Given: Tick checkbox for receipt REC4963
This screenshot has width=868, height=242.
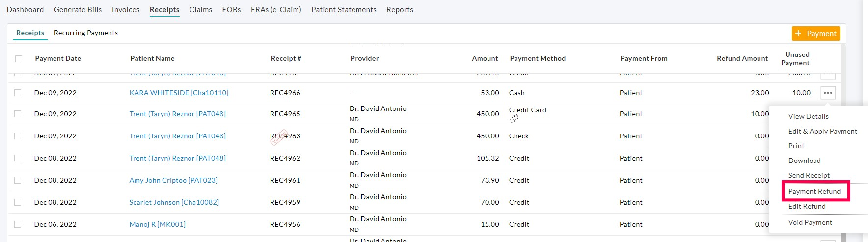Looking at the screenshot, I should pyautogui.click(x=18, y=136).
